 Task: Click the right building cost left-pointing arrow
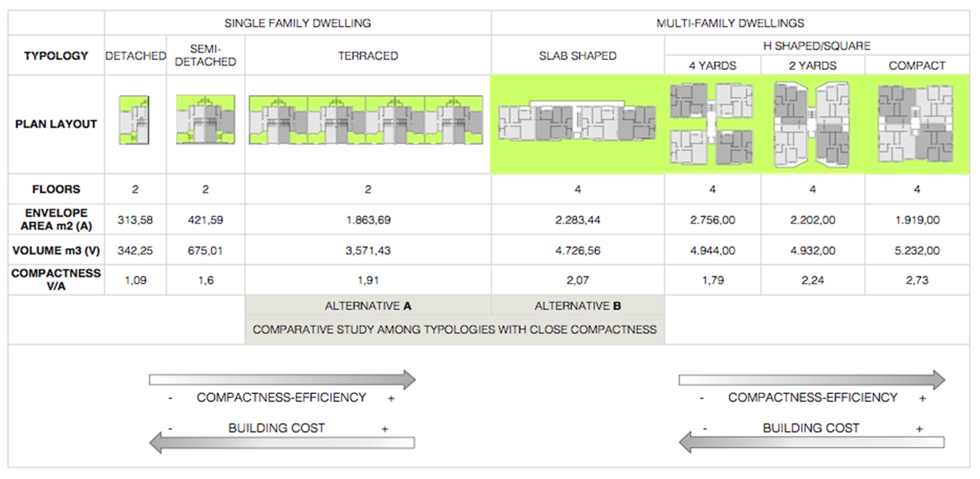(x=811, y=443)
